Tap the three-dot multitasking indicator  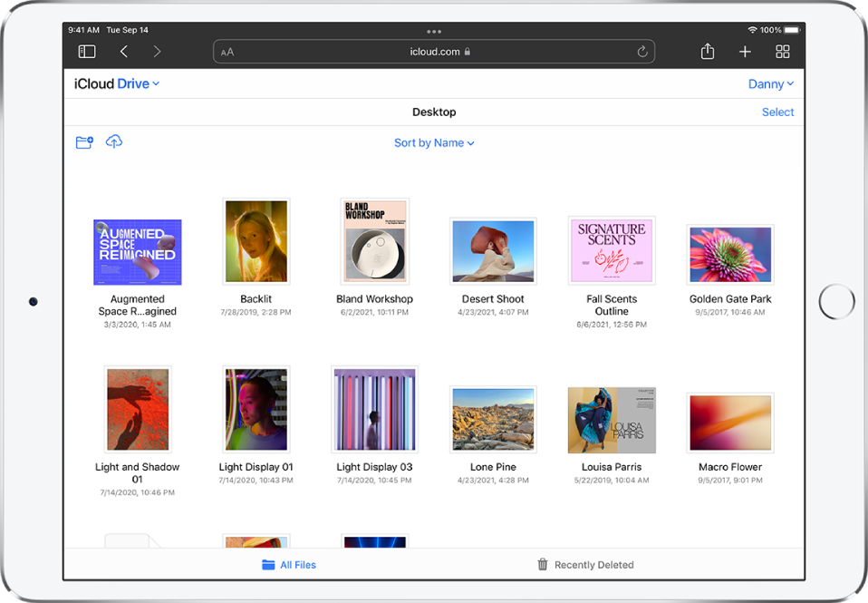[434, 32]
